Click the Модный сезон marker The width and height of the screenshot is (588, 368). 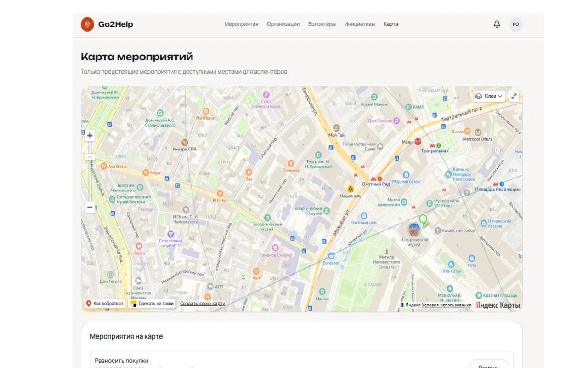406,174
